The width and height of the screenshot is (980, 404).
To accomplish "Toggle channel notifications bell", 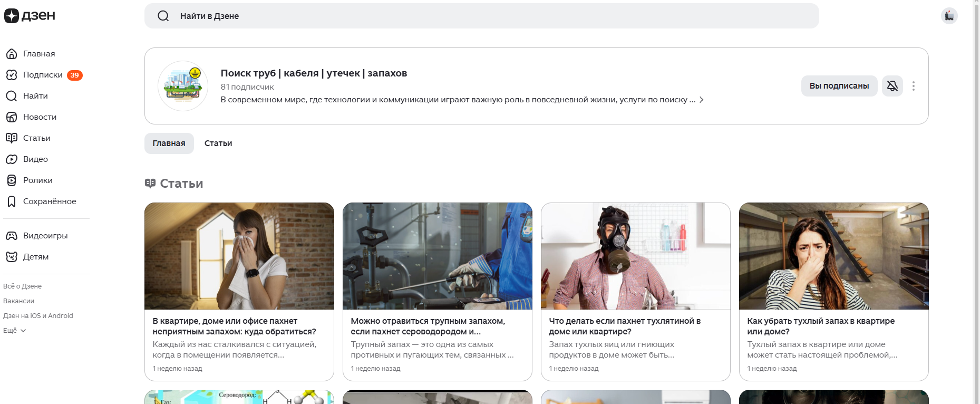I will coord(892,86).
